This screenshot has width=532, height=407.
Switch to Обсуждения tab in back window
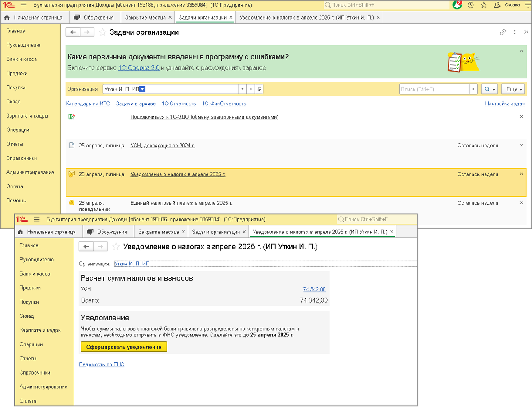pyautogui.click(x=95, y=17)
